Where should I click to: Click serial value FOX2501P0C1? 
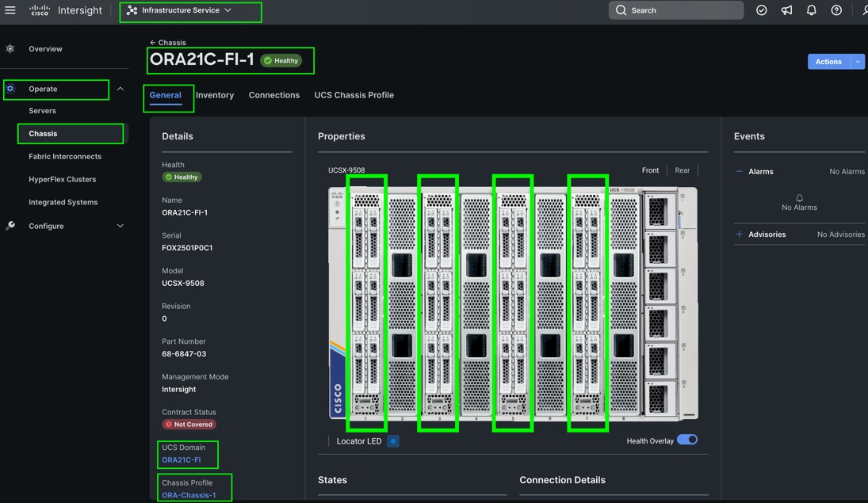pos(187,248)
